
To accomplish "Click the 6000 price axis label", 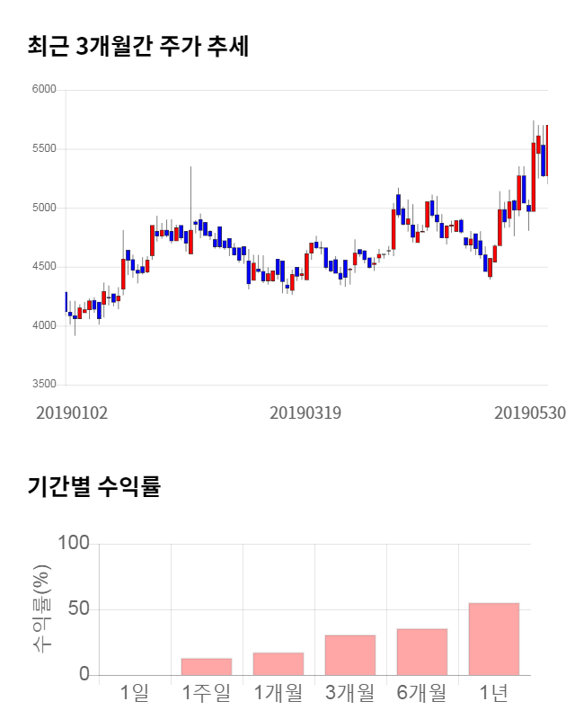I will [x=44, y=90].
